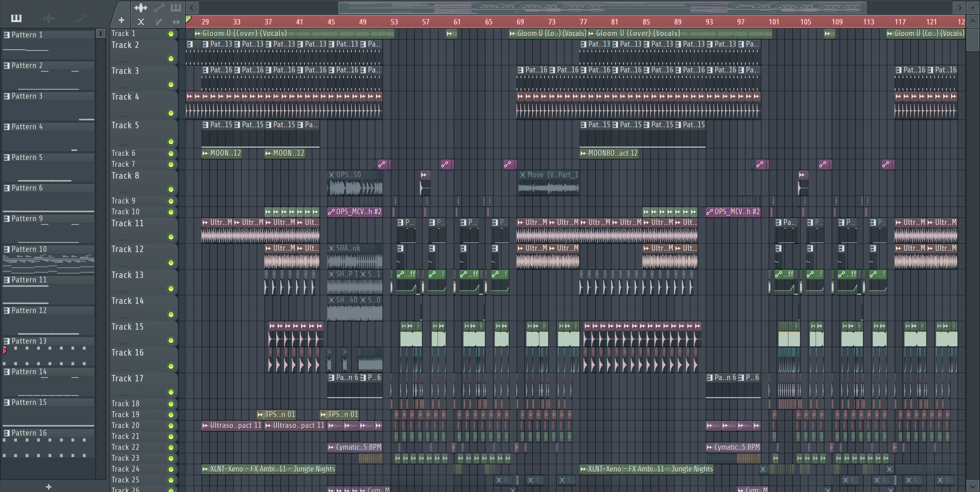Jump to bar 61 on the timeline ruler
The width and height of the screenshot is (980, 492).
[x=457, y=22]
